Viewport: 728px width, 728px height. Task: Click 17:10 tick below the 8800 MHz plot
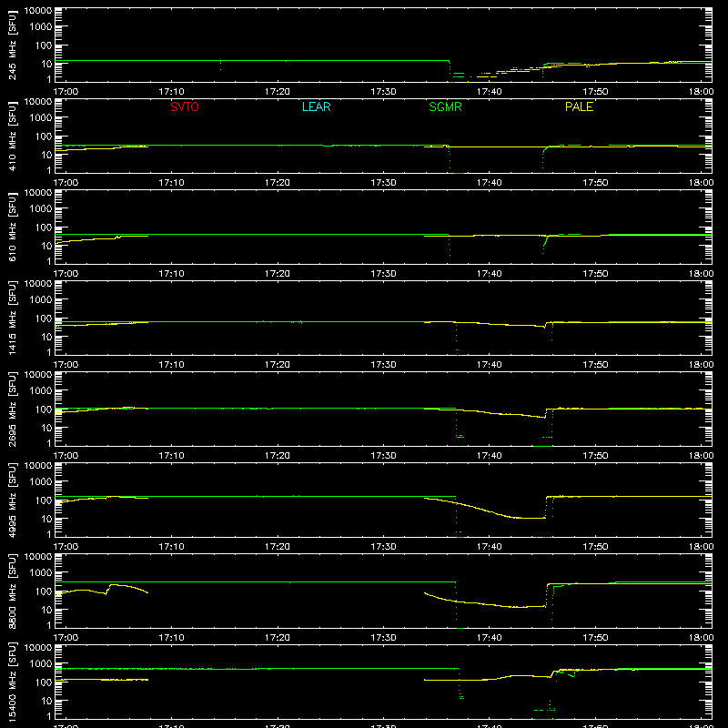tap(171, 638)
